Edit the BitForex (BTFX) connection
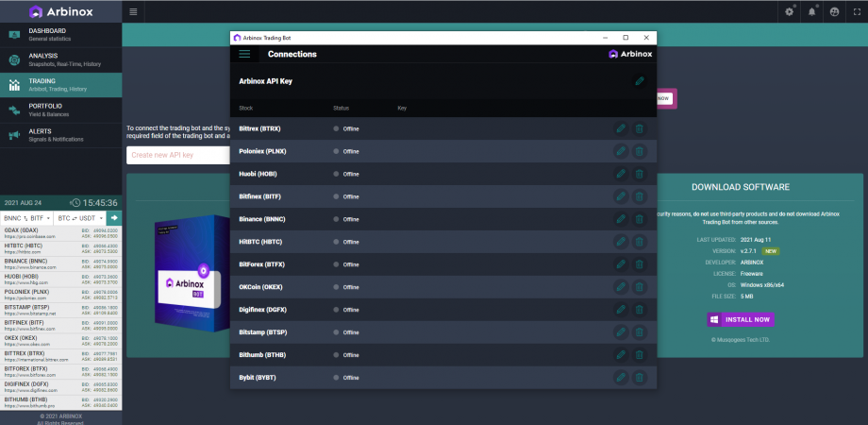Screen dimensions: 868x425 621,264
